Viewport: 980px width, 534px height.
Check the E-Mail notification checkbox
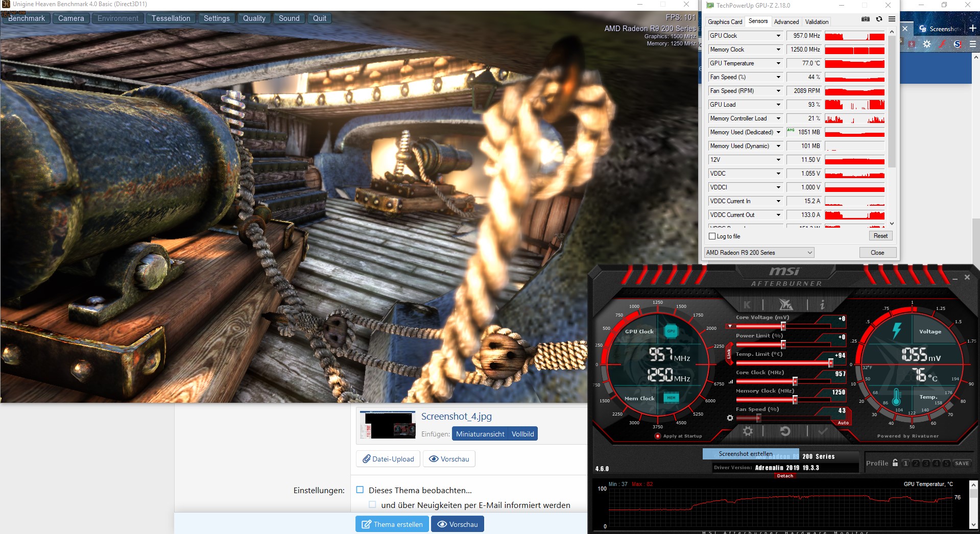coord(372,504)
